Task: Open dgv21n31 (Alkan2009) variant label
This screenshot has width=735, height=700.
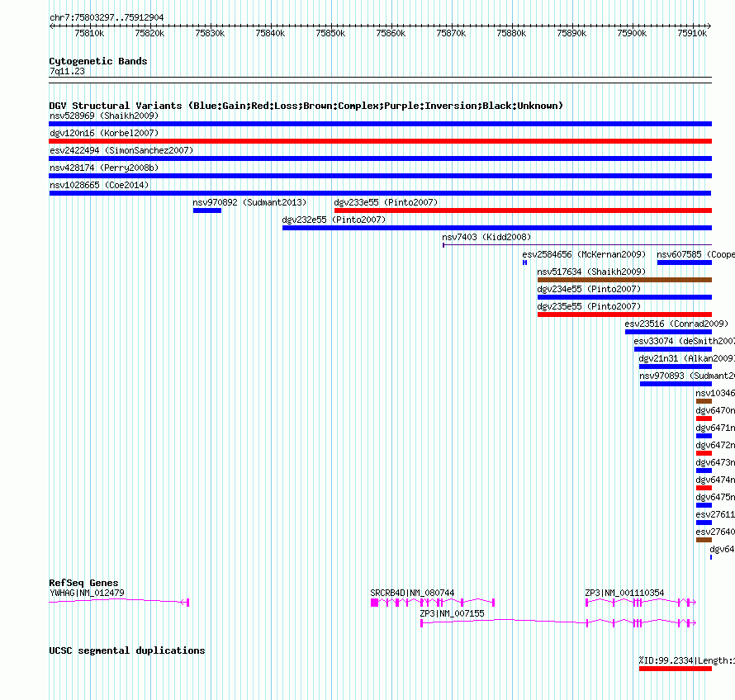Action: (687, 358)
